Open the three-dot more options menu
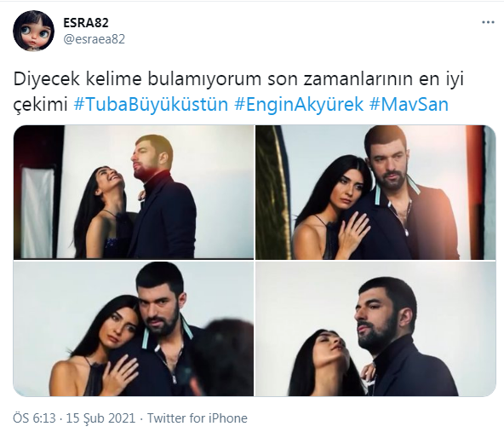Viewport: 504px width, 432px height. (488, 22)
